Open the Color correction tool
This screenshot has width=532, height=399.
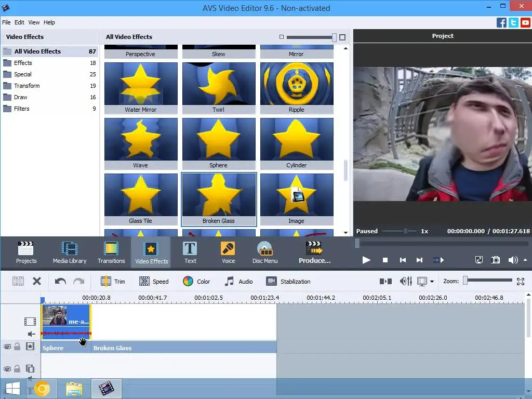click(x=196, y=281)
